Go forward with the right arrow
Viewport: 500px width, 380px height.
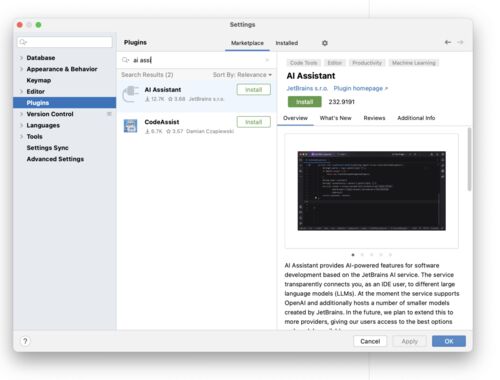(x=460, y=42)
